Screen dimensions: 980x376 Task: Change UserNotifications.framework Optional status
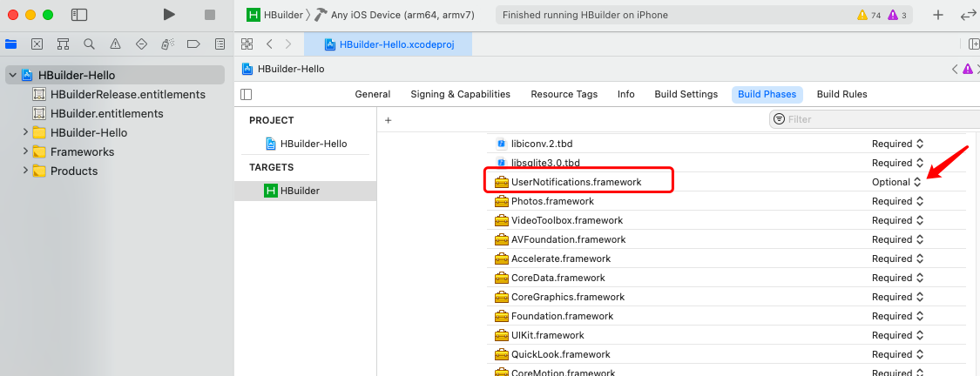coord(896,182)
